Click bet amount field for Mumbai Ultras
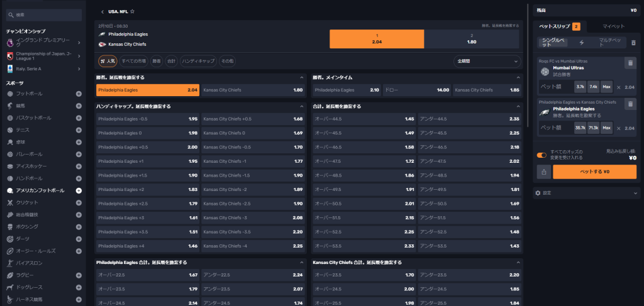The image size is (644, 306). pyautogui.click(x=556, y=87)
